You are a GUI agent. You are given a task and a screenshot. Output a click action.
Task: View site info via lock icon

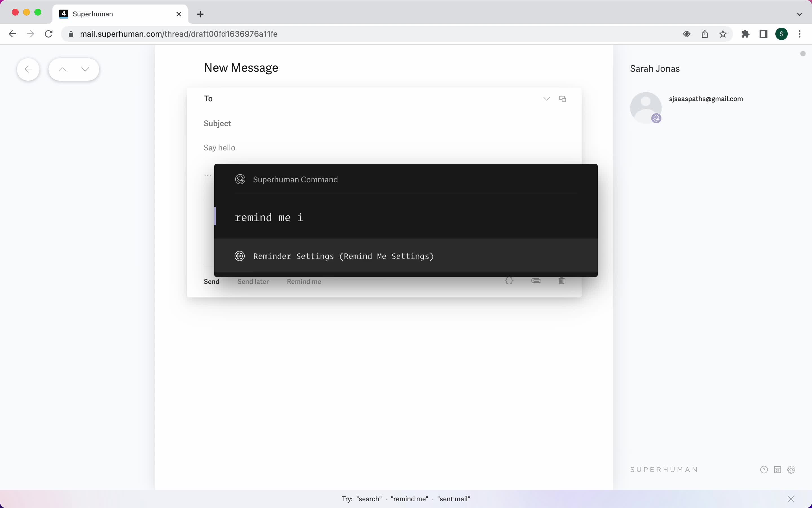71,34
